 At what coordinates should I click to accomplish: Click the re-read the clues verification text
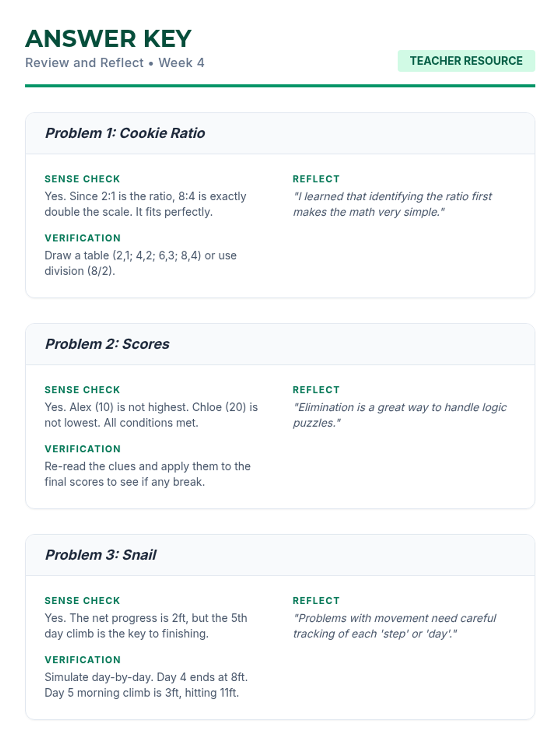[x=147, y=474]
